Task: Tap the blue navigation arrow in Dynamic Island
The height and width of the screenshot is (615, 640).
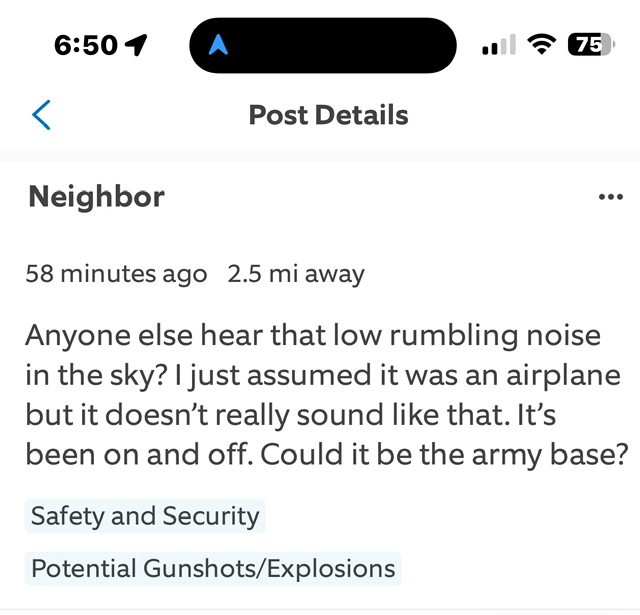Action: [x=220, y=46]
